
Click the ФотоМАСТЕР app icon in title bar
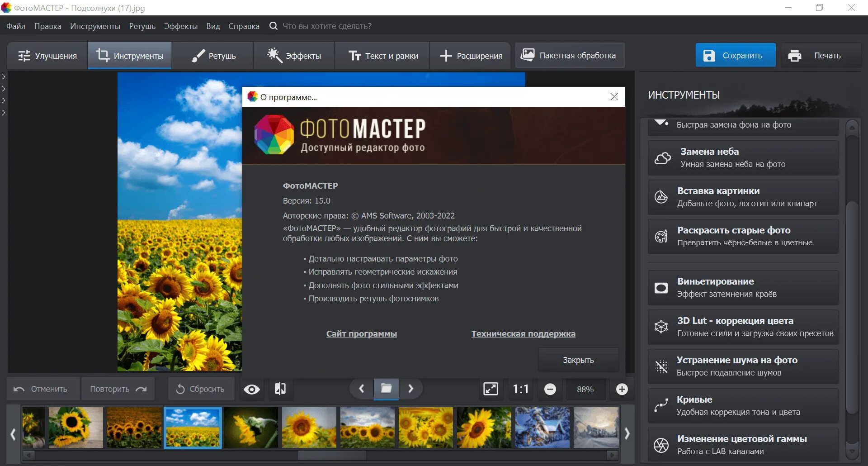[x=6, y=8]
